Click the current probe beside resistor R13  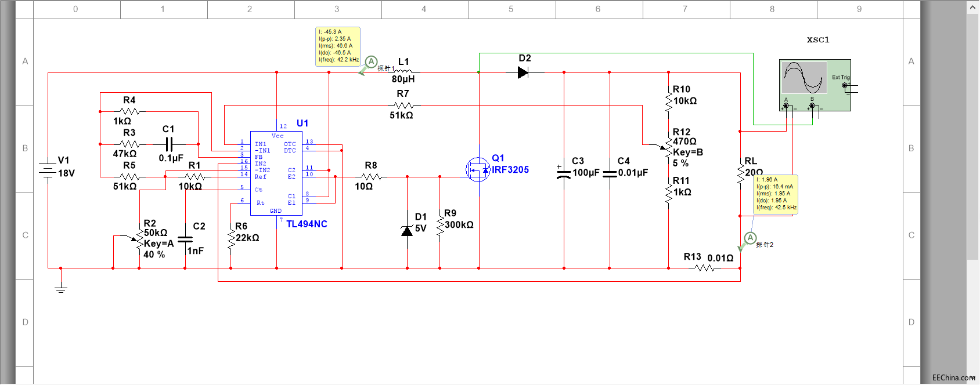click(750, 238)
